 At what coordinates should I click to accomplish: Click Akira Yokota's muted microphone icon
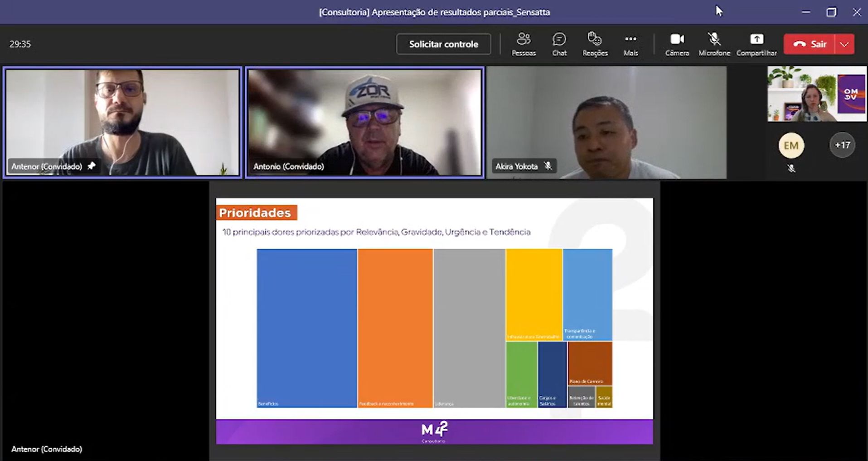548,166
